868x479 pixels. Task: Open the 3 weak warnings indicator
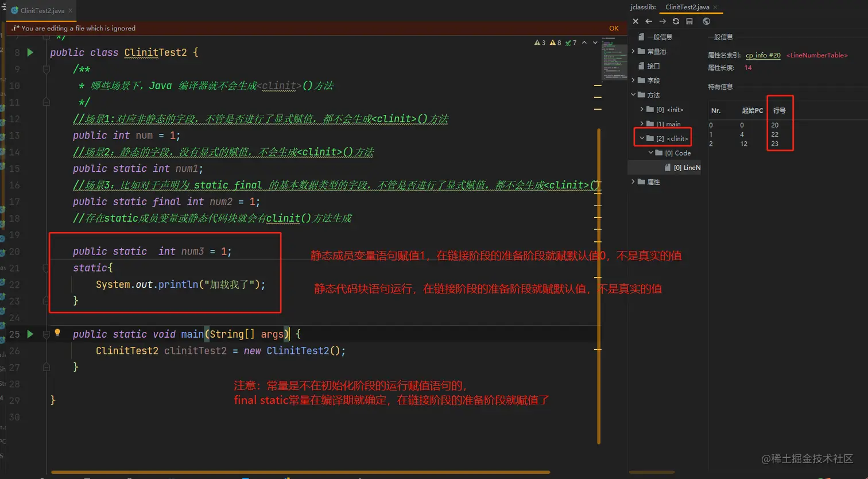540,43
